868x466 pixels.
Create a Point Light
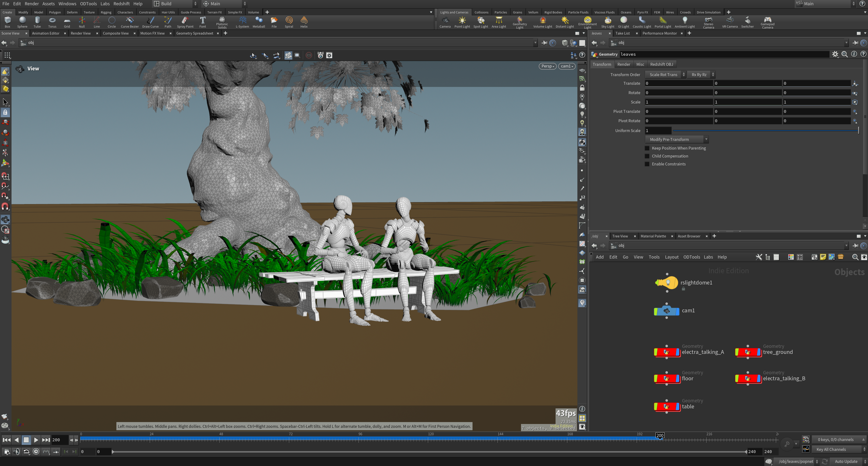(x=462, y=22)
